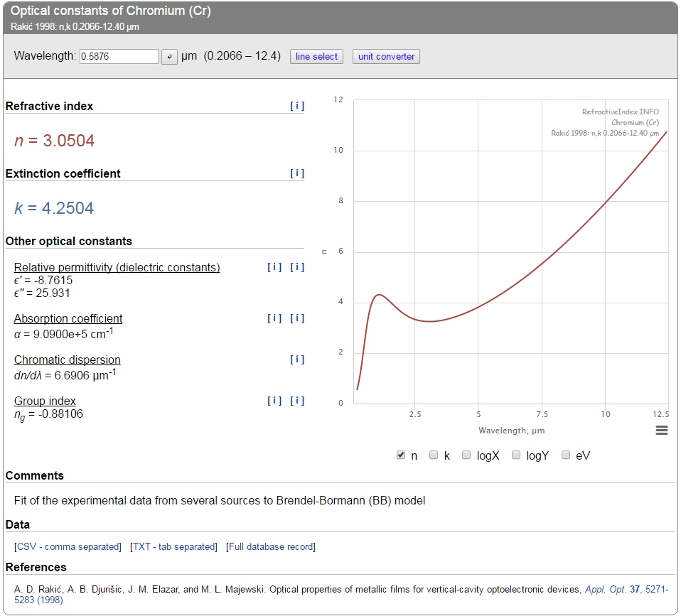Download TXT tab separated data
Screen dimensions: 681x616
(174, 547)
